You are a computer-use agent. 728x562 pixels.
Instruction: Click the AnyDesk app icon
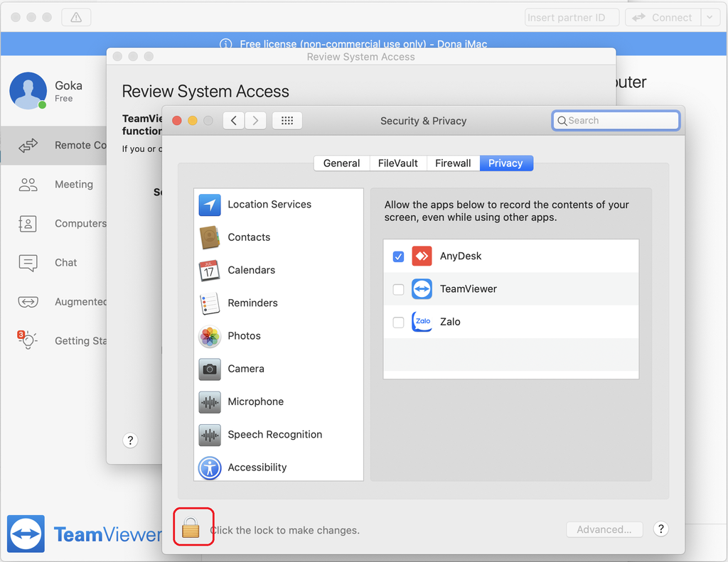[x=422, y=256]
